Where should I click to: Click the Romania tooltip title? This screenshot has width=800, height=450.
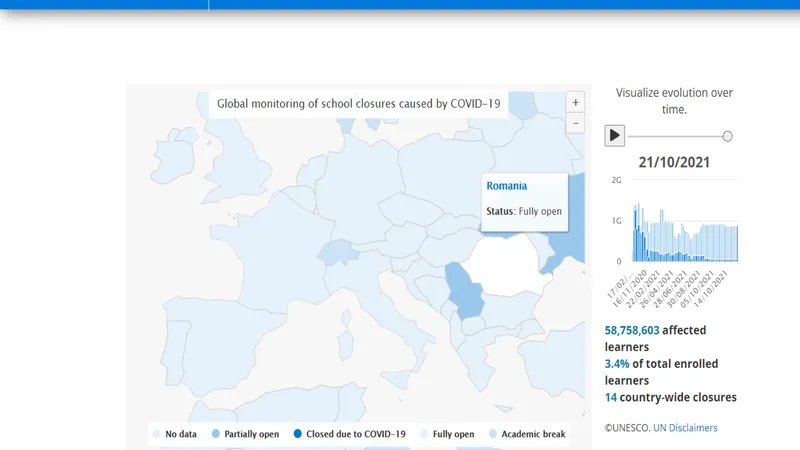pos(506,186)
